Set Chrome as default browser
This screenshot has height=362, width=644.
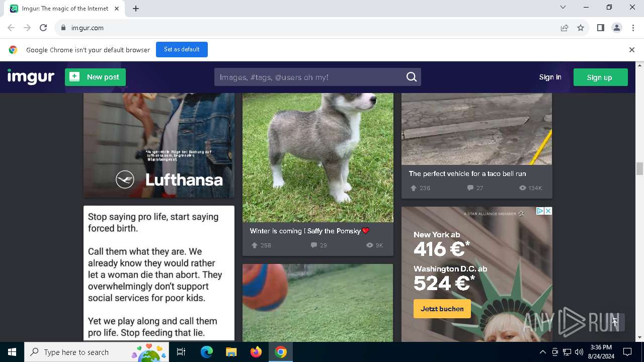point(182,49)
